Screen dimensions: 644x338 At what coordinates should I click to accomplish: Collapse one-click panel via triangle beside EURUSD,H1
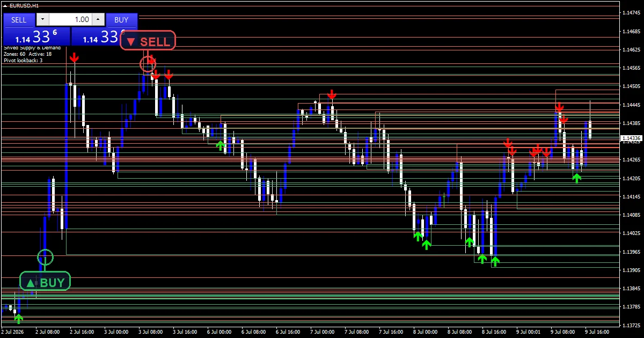coord(5,5)
